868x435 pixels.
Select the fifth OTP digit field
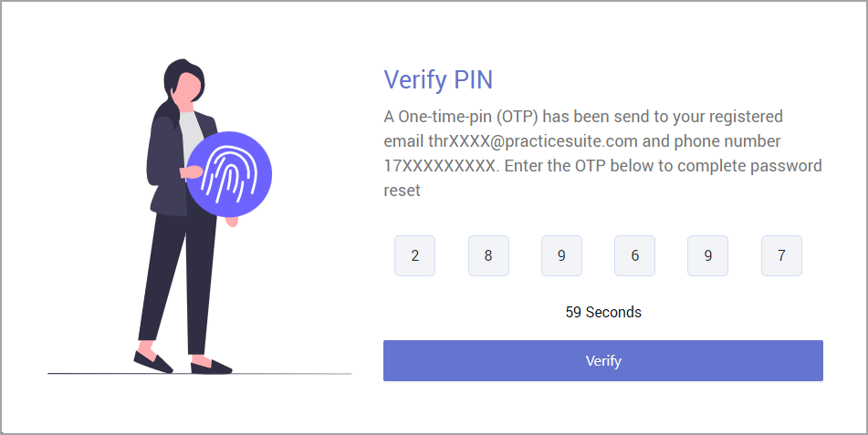(x=708, y=256)
